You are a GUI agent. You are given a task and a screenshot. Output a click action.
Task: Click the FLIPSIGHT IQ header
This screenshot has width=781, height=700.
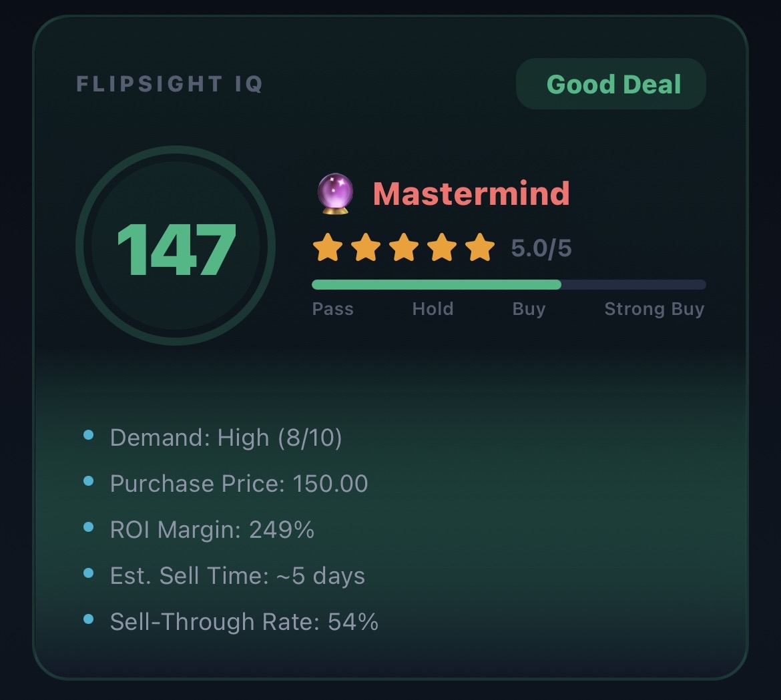[x=170, y=84]
